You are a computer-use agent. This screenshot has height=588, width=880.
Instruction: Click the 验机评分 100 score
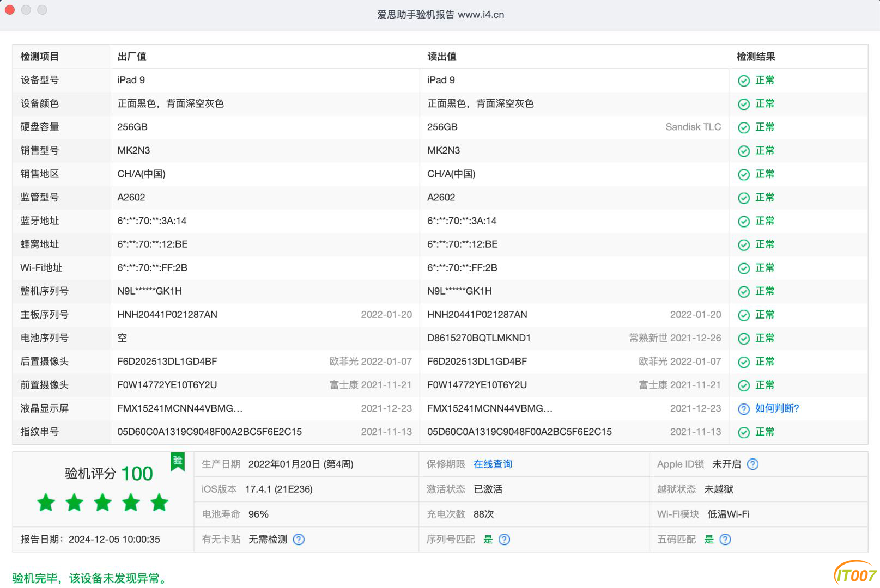(109, 474)
